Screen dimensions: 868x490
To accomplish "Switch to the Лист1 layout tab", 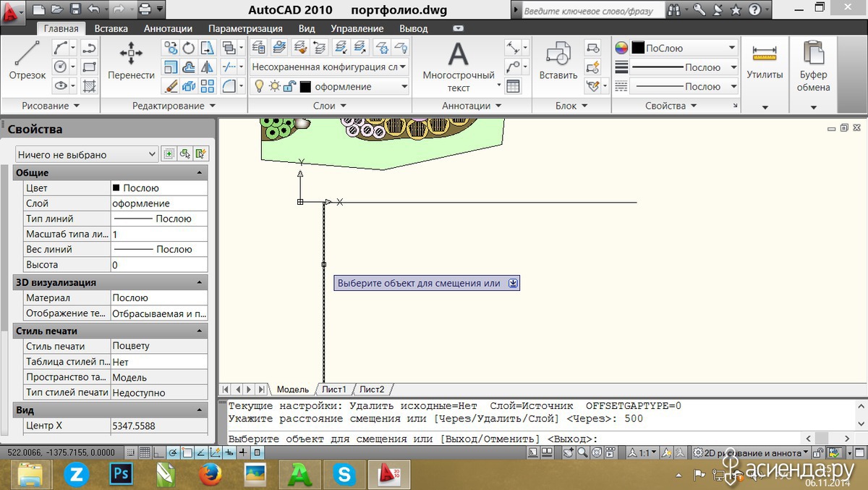I will tap(334, 389).
